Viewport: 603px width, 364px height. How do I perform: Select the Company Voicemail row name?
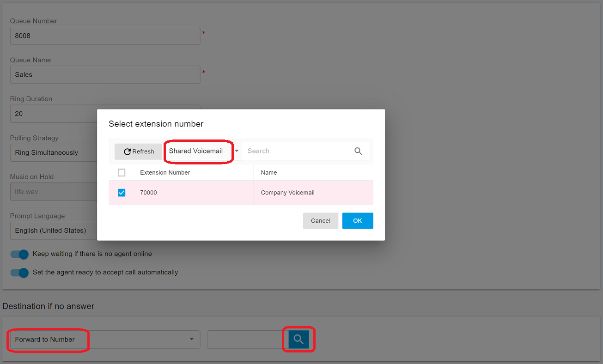pos(287,193)
